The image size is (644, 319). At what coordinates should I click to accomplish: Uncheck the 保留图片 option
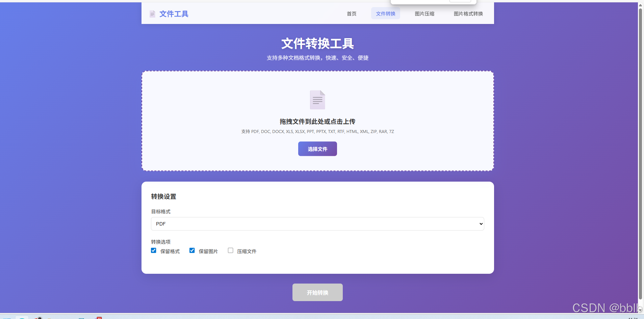pyautogui.click(x=192, y=250)
